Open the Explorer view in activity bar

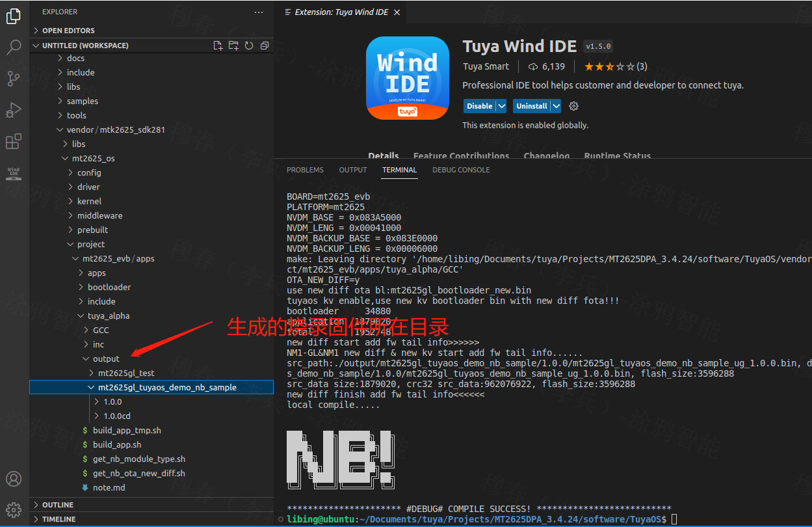(x=14, y=16)
